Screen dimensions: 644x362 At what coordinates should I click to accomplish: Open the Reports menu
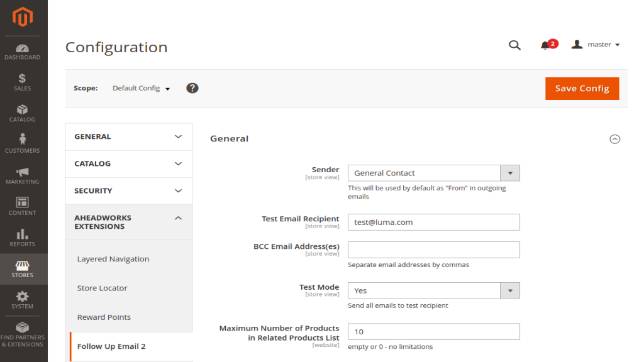click(23, 238)
